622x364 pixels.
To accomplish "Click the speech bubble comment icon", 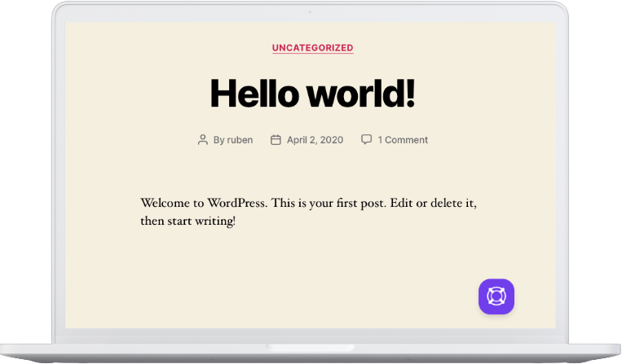I will pyautogui.click(x=367, y=139).
